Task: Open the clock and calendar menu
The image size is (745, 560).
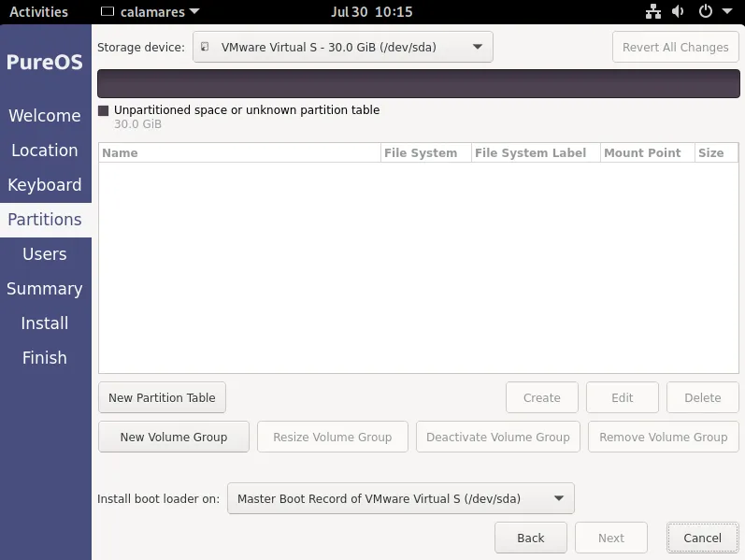Action: 371,12
